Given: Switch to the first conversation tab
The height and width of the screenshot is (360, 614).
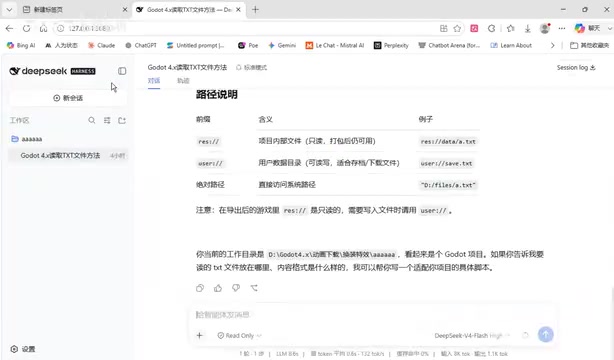Looking at the screenshot, I should (x=154, y=81).
